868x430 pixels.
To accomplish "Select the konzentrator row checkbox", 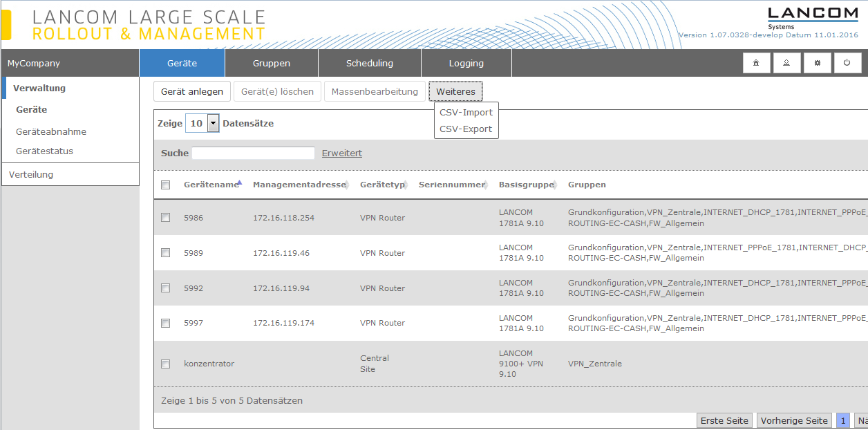I will [x=165, y=364].
